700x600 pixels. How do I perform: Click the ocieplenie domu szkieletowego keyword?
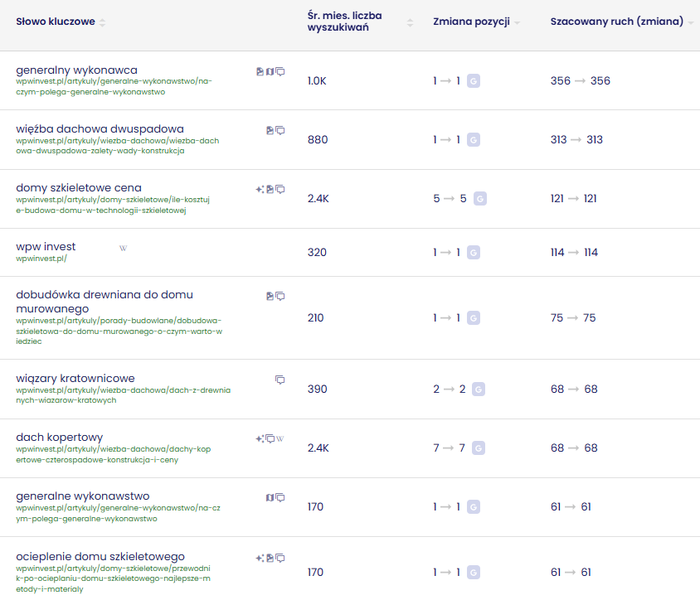[100, 556]
